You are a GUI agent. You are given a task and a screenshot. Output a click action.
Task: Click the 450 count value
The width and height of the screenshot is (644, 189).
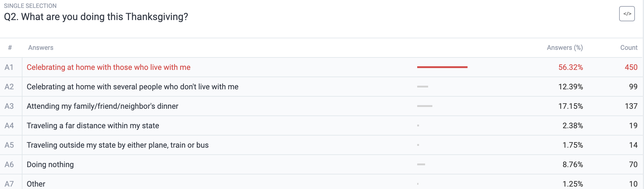(x=631, y=67)
